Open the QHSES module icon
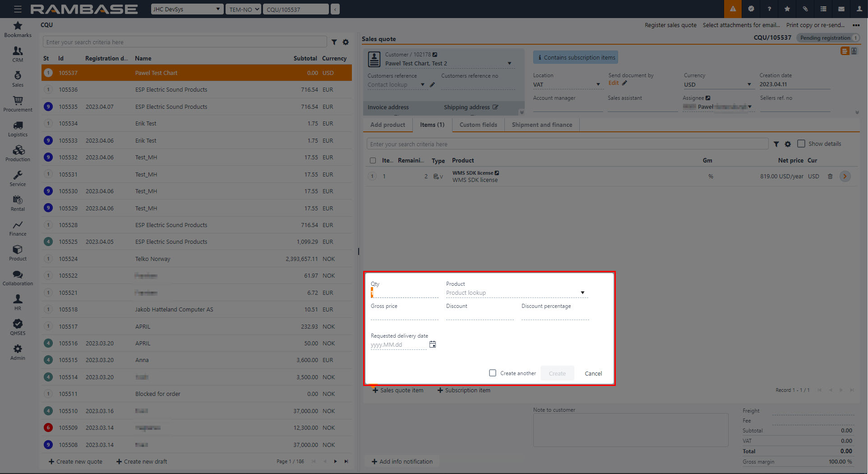 [18, 327]
